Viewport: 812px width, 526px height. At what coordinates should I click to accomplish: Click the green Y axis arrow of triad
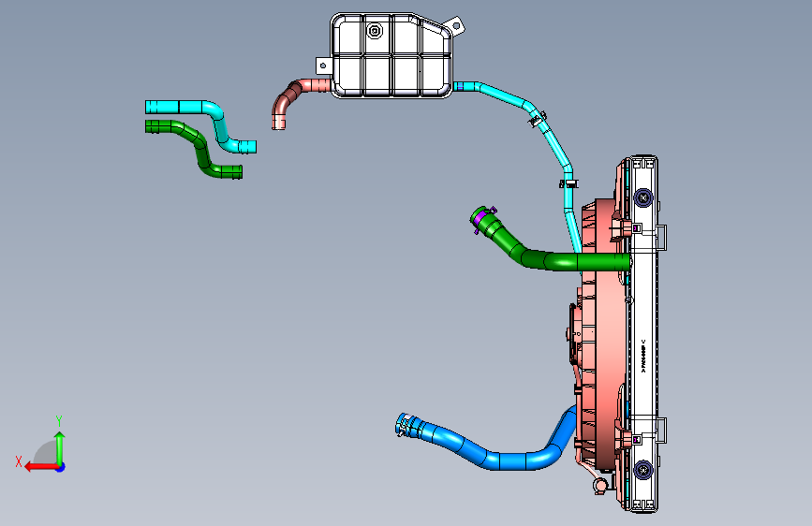(x=60, y=447)
